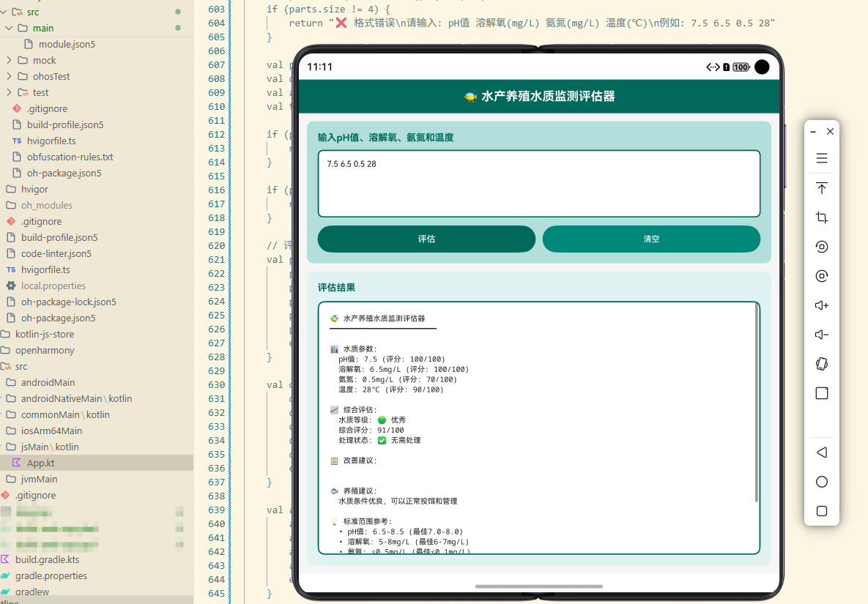This screenshot has height=604, width=868.
Task: Click line number 620 in the gutter
Action: [216, 245]
